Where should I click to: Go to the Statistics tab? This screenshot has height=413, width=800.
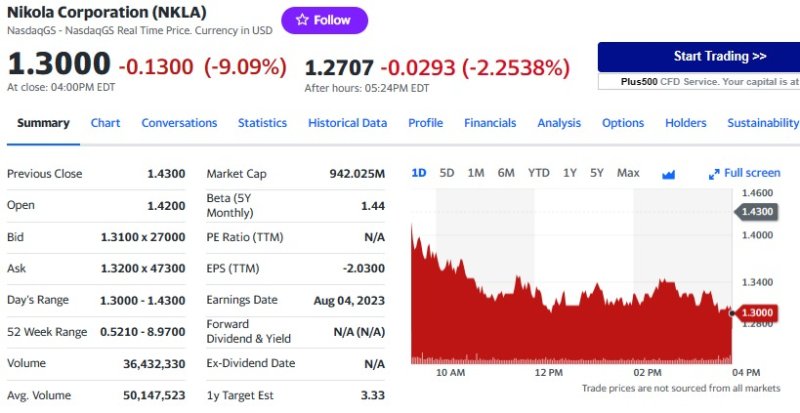coord(262,123)
